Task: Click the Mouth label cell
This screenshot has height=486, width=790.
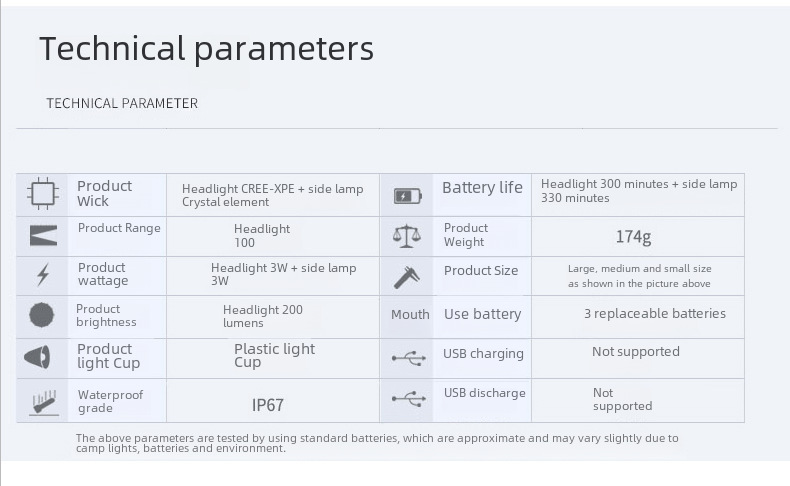Action: click(410, 314)
